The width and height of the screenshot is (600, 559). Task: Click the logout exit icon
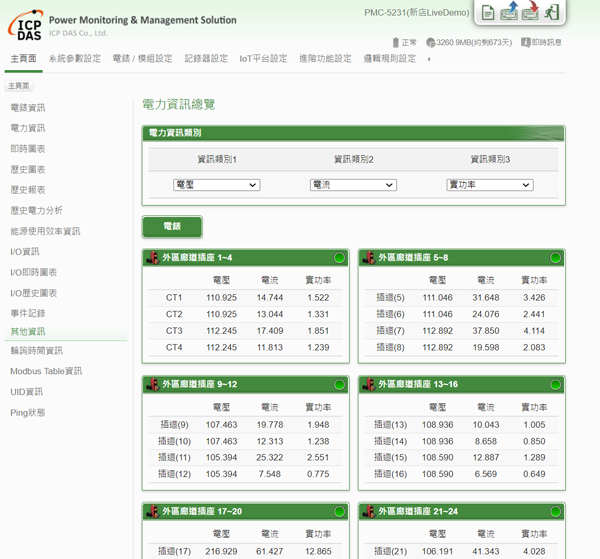click(552, 12)
